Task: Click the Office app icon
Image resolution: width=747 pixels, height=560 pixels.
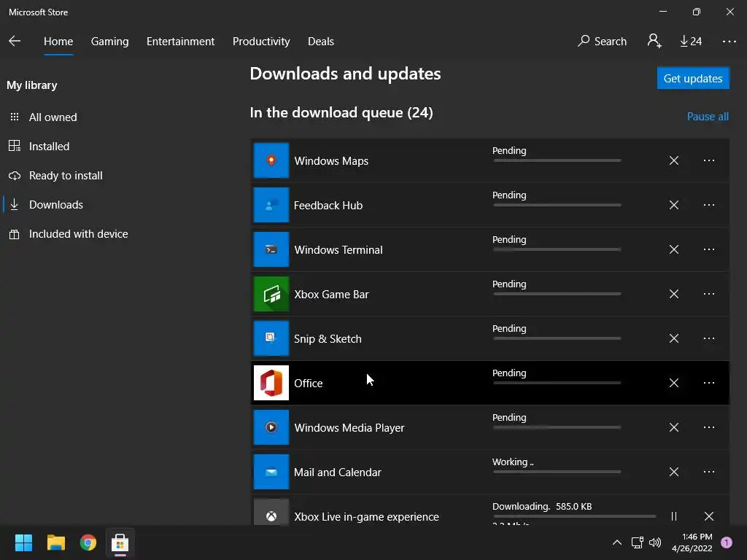Action: click(x=271, y=383)
